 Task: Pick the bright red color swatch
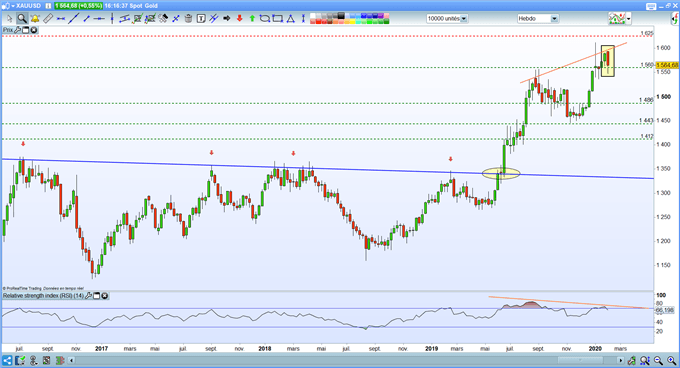click(318, 22)
